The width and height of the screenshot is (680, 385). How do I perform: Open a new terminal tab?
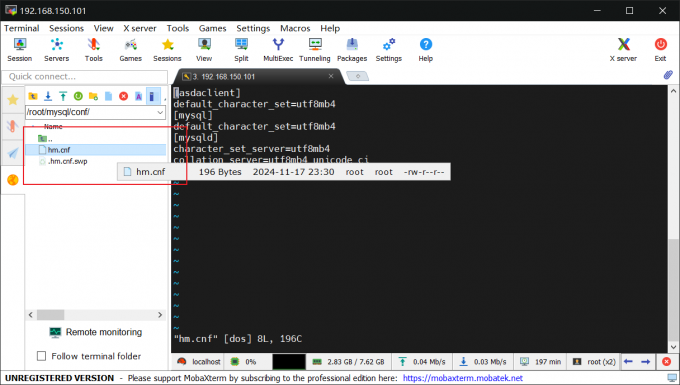pos(358,76)
